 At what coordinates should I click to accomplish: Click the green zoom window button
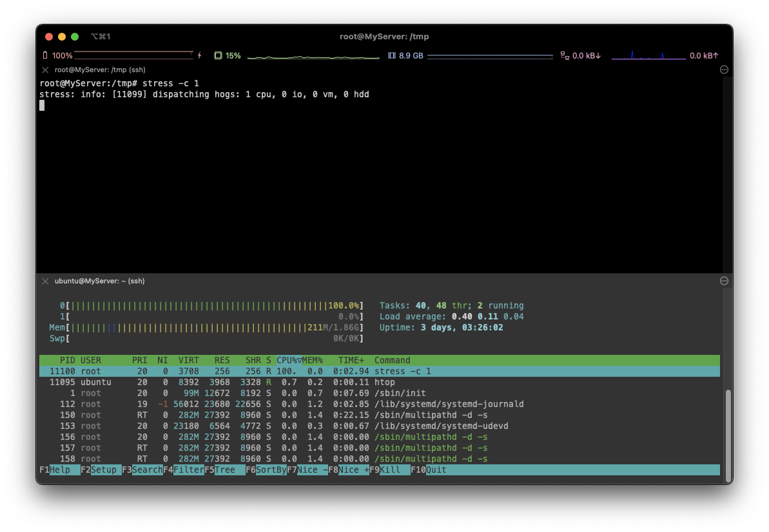tap(75, 36)
